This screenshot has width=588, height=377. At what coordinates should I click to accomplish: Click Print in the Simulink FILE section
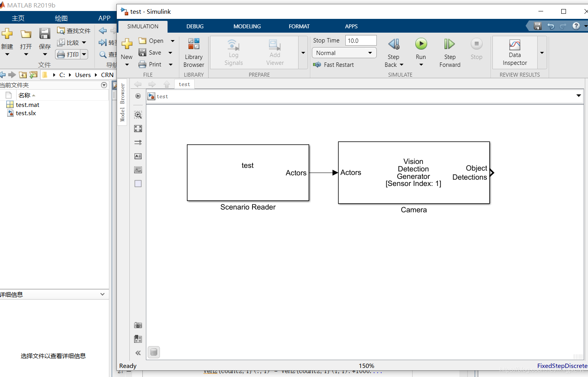coord(150,64)
